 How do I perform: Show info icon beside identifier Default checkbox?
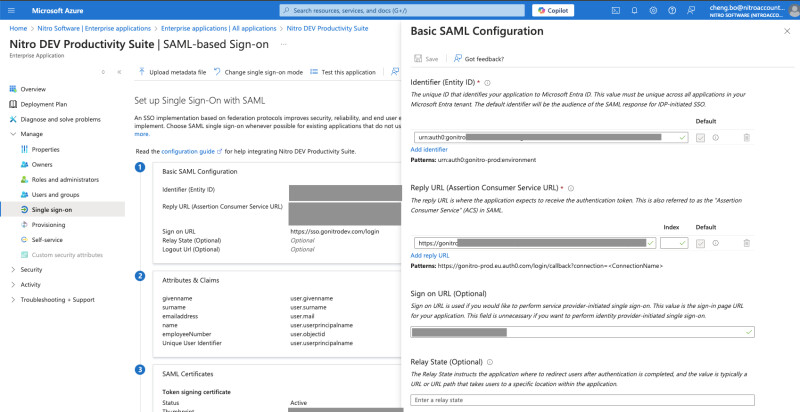pyautogui.click(x=716, y=138)
